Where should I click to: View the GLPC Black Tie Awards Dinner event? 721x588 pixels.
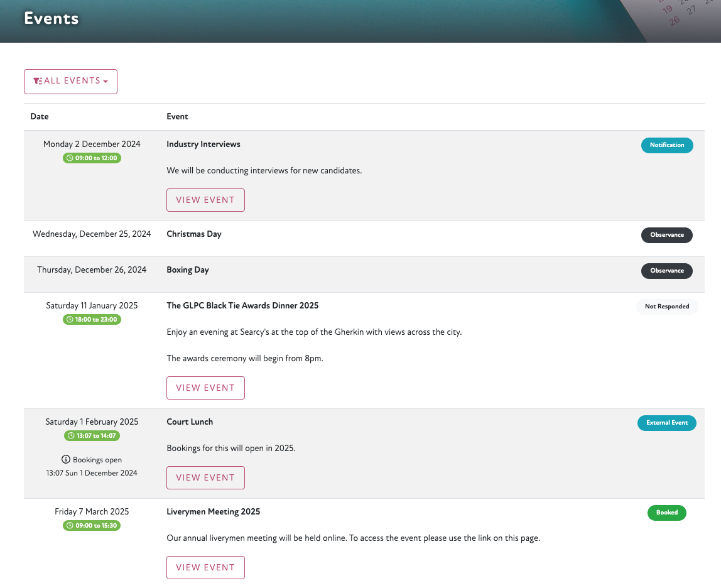click(x=205, y=388)
